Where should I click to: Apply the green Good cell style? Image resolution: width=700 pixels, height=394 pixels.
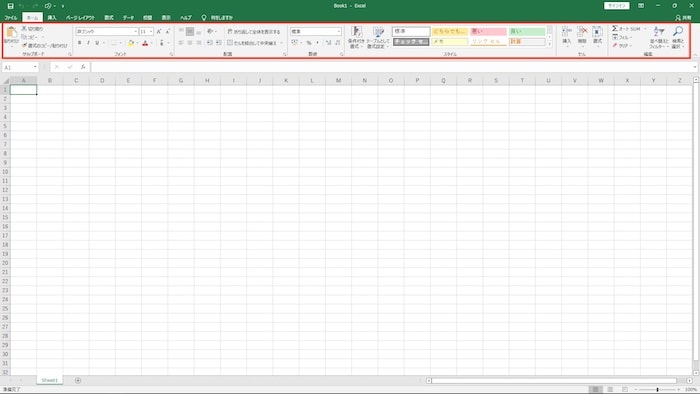click(x=527, y=31)
